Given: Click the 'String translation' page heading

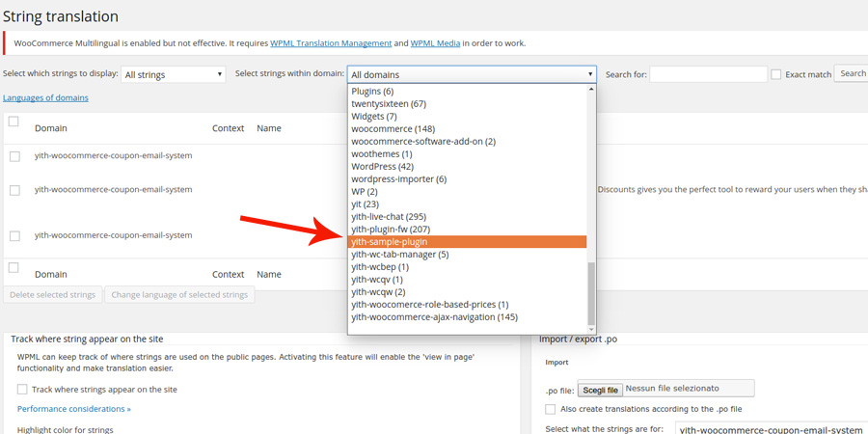Looking at the screenshot, I should [61, 16].
